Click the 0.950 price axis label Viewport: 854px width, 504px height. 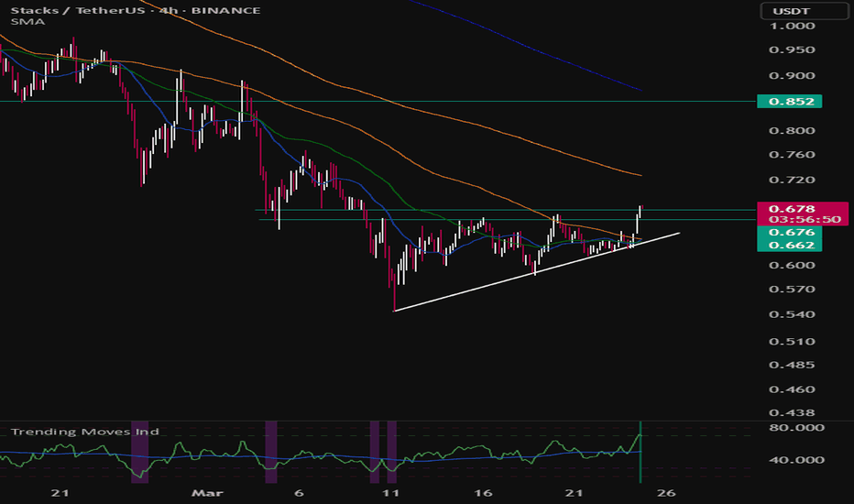(792, 50)
